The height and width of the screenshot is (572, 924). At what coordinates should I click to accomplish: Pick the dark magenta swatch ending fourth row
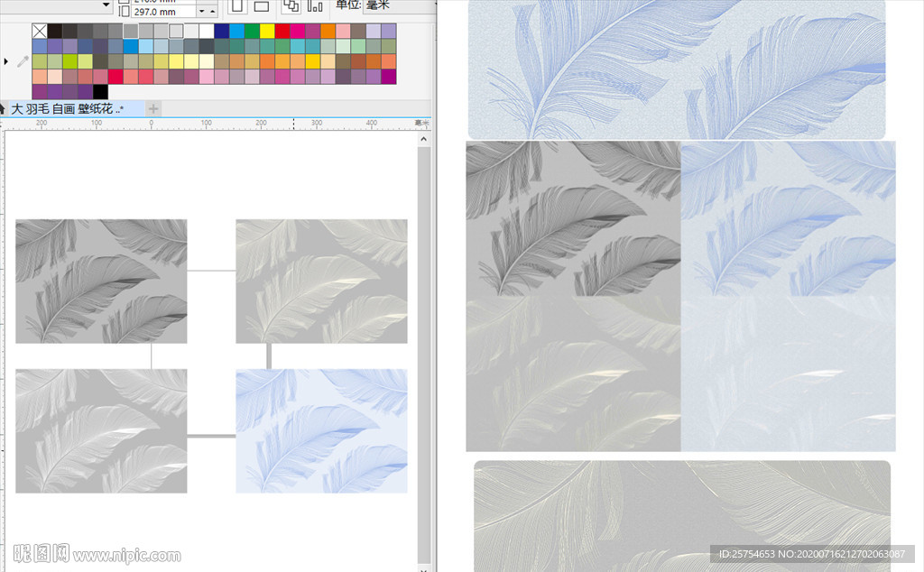coord(389,77)
